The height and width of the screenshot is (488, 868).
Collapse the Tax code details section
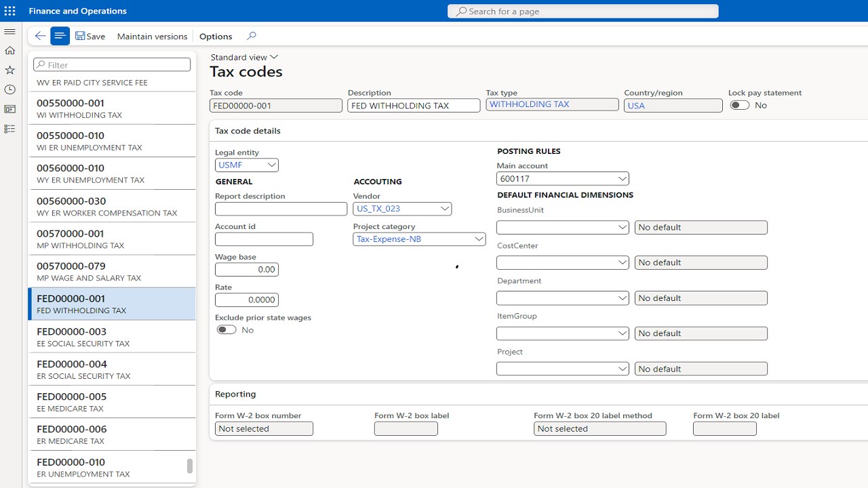click(248, 131)
